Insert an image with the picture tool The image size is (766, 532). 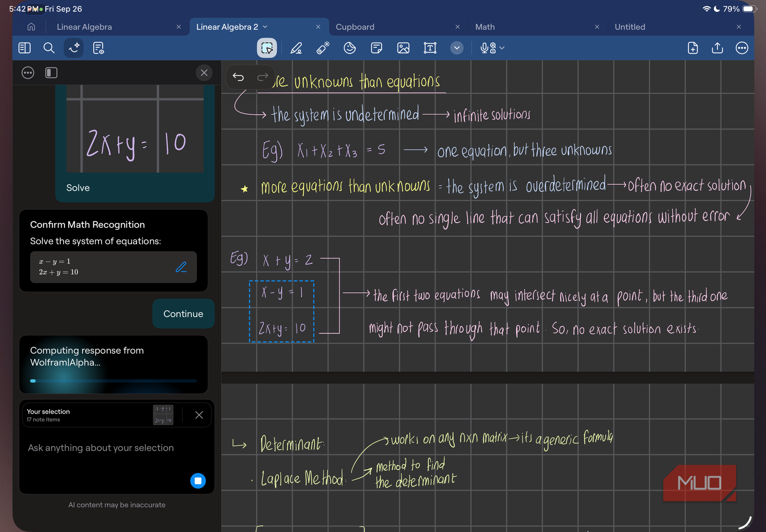[403, 48]
